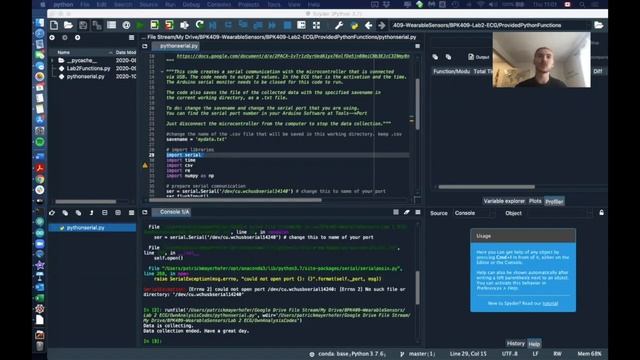The width and height of the screenshot is (640, 360).
Task: Run cell and advance
Action: click(x=169, y=25)
